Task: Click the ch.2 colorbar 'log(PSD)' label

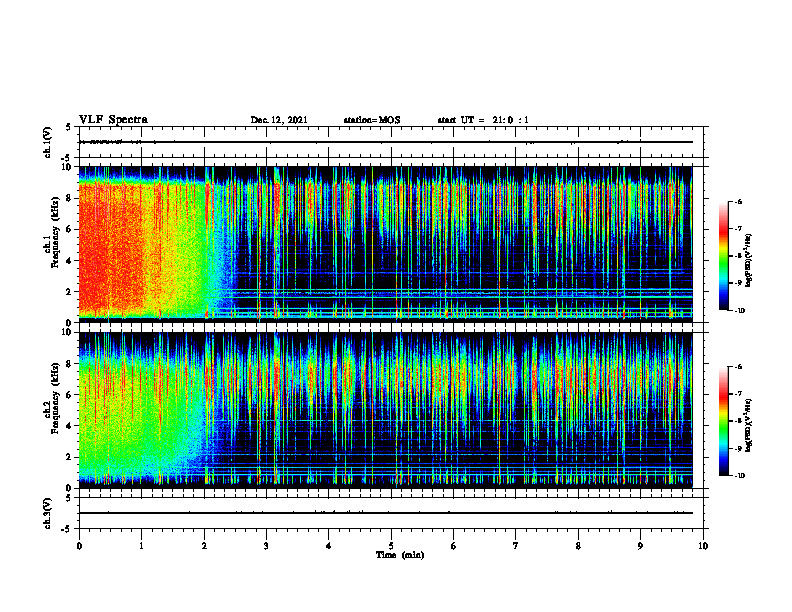Action: 749,425
